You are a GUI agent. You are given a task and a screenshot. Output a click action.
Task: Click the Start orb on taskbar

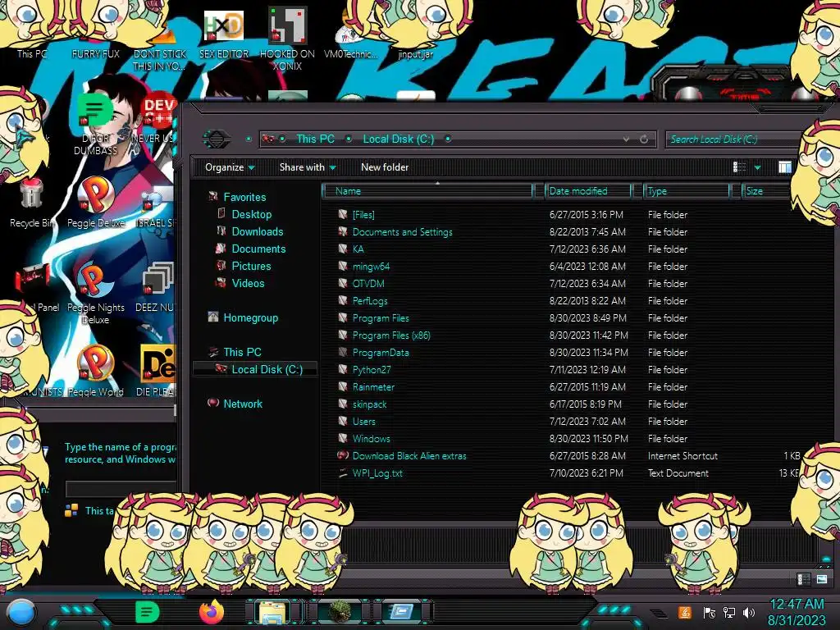coord(21,612)
